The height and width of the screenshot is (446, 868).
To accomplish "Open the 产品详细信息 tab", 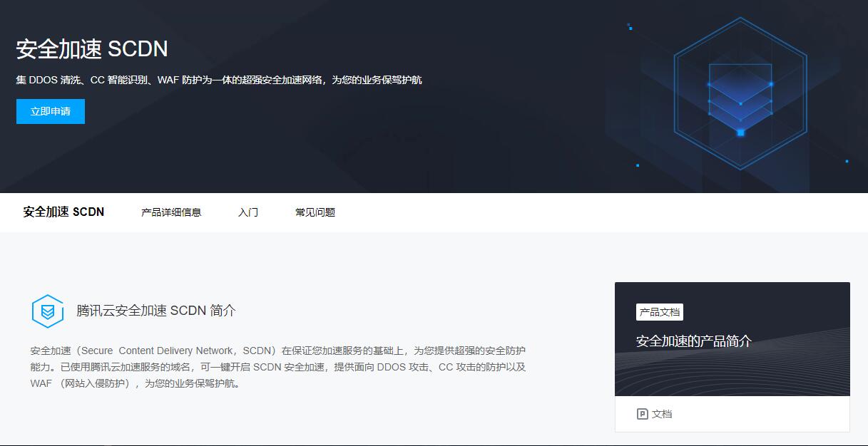I will coord(171,212).
